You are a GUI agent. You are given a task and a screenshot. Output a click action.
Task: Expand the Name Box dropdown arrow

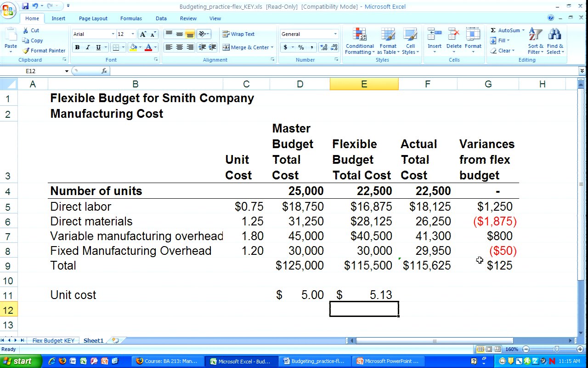tap(67, 71)
